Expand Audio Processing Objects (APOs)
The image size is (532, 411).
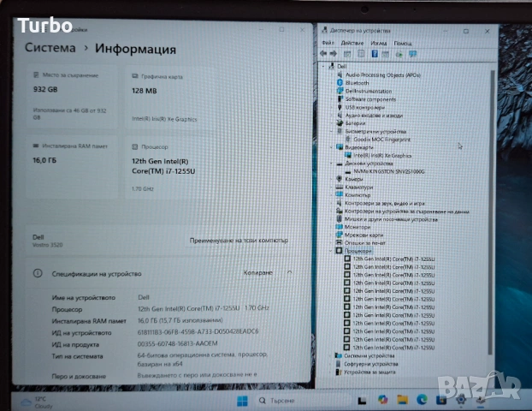[332, 74]
